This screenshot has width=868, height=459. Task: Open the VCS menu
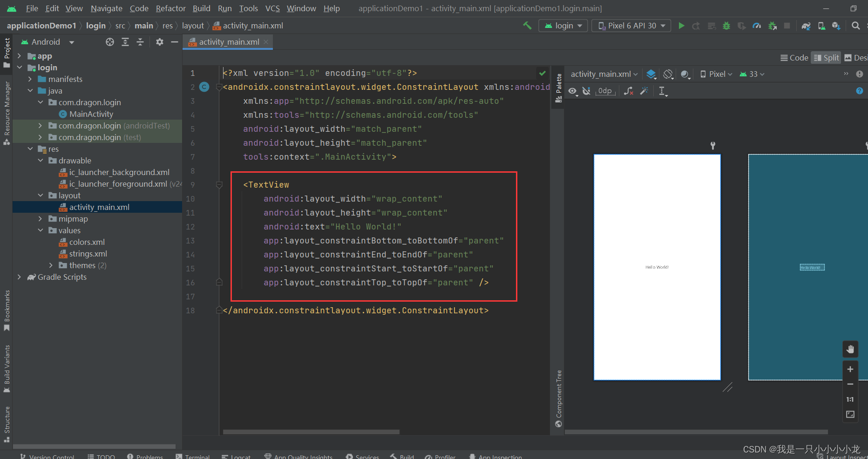[x=273, y=8]
